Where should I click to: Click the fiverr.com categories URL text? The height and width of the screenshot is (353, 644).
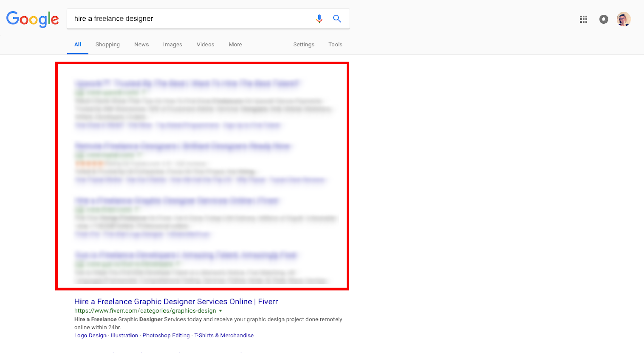pos(145,311)
